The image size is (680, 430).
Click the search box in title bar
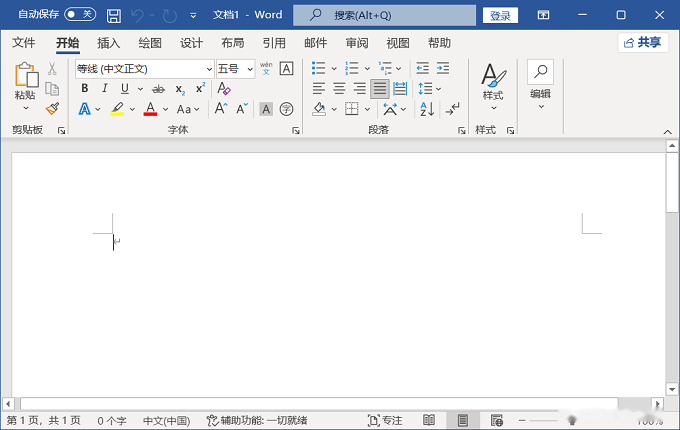click(384, 16)
